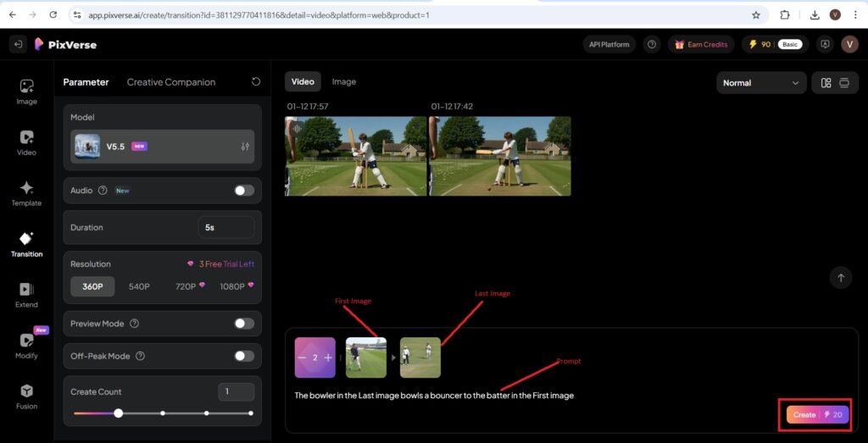Click the scroll-to-top arrow button
The image size is (868, 443).
click(840, 278)
